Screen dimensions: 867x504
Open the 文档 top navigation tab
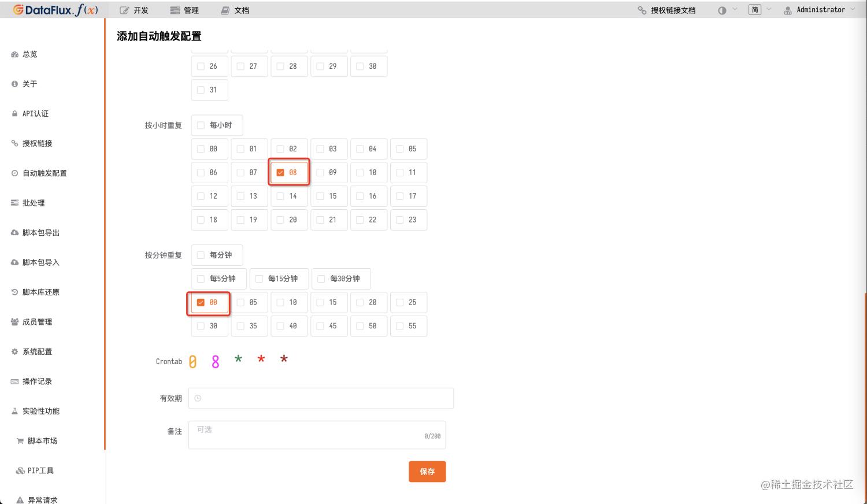tap(235, 10)
